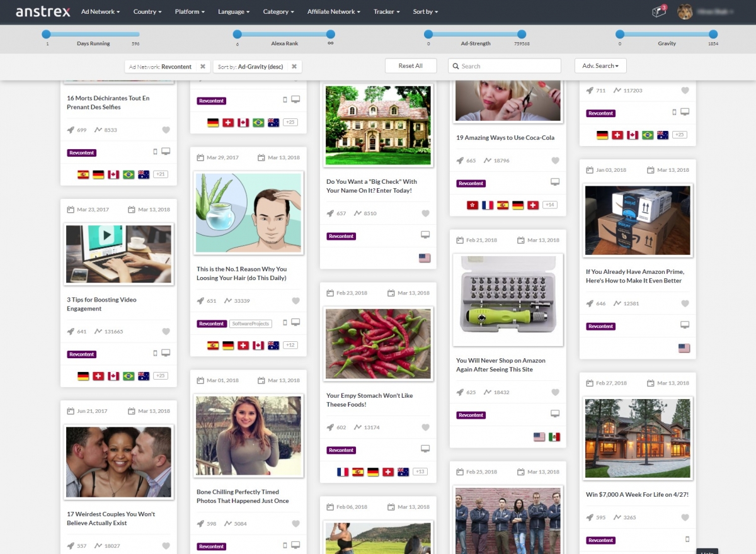Click the right handle of Gravity slider

(713, 35)
